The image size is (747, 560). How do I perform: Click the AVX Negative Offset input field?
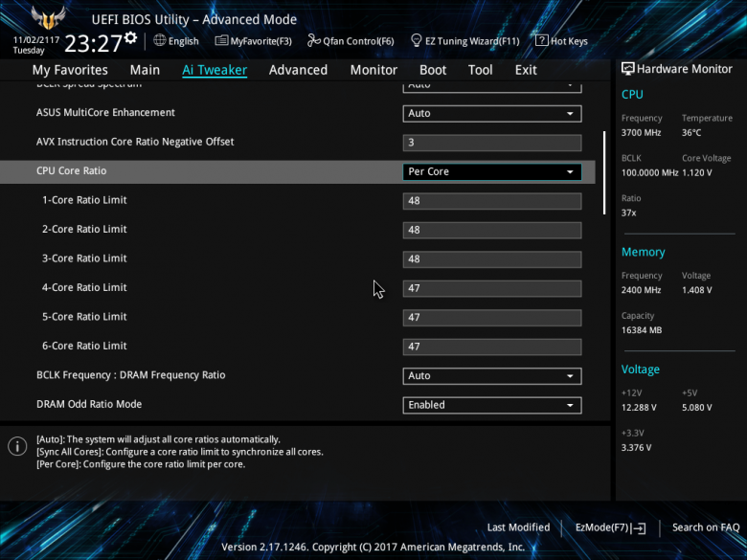(x=492, y=143)
